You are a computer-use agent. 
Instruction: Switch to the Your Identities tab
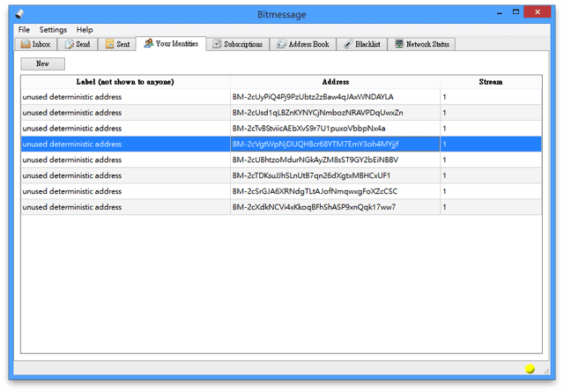pos(174,44)
